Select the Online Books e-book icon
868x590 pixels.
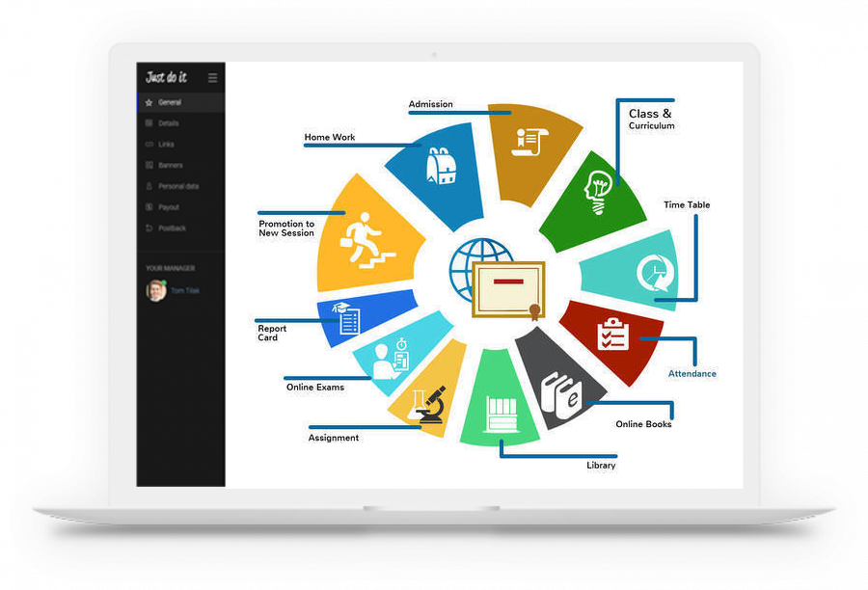[x=562, y=387]
